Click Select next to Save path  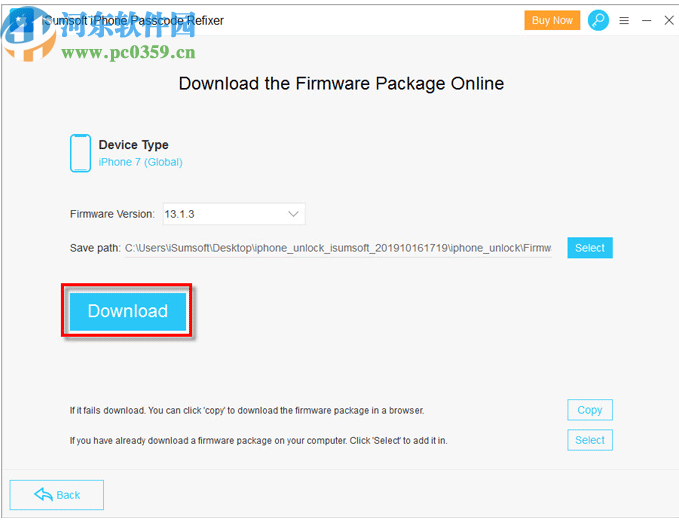coord(590,248)
